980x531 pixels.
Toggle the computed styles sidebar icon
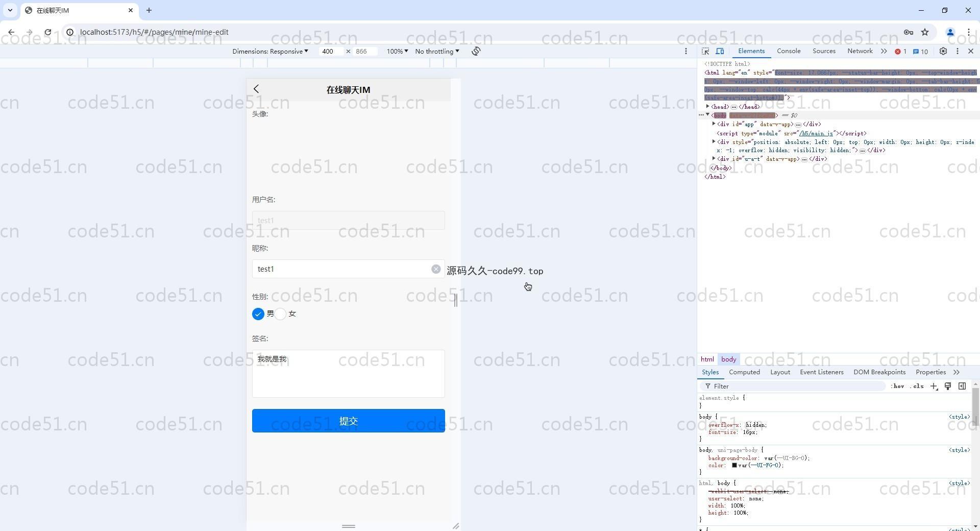(x=962, y=387)
